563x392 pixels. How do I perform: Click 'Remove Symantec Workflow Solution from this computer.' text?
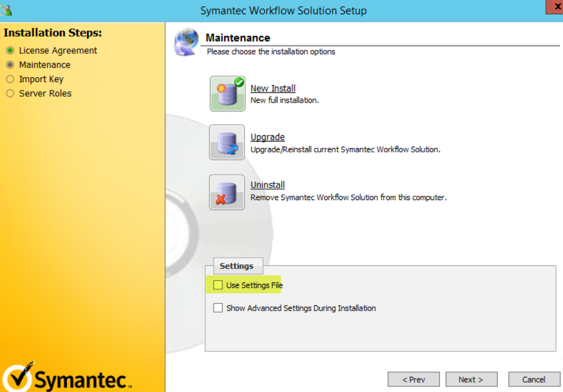[x=349, y=198]
